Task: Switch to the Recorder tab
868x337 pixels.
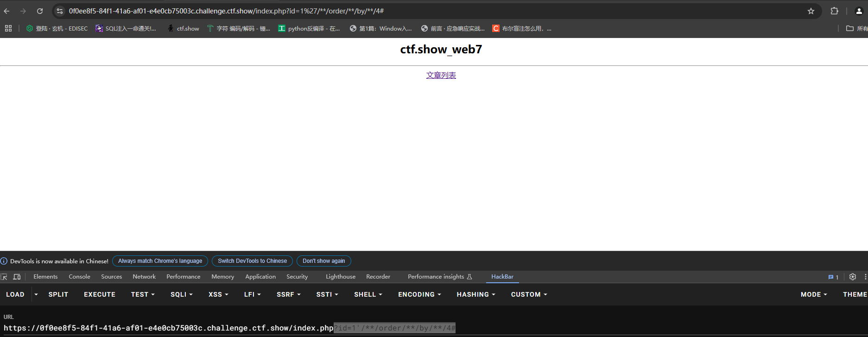Action: point(378,277)
